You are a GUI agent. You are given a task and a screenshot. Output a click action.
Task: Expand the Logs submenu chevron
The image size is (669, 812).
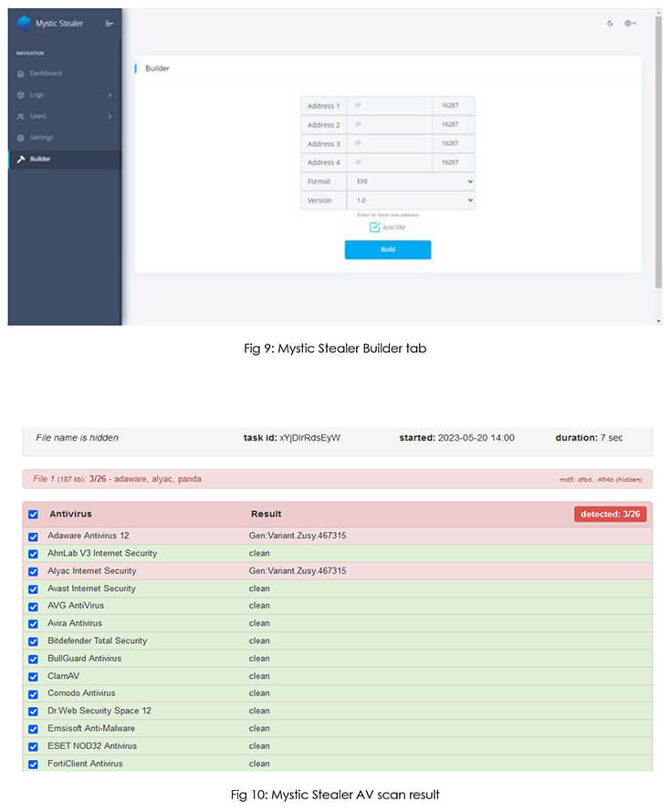coord(110,95)
